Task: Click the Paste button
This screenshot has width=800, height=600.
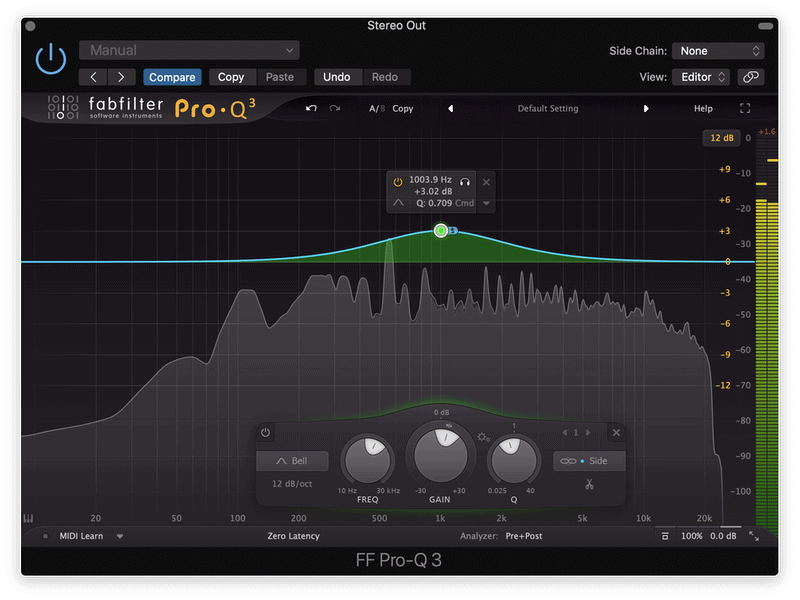Action: (x=280, y=77)
